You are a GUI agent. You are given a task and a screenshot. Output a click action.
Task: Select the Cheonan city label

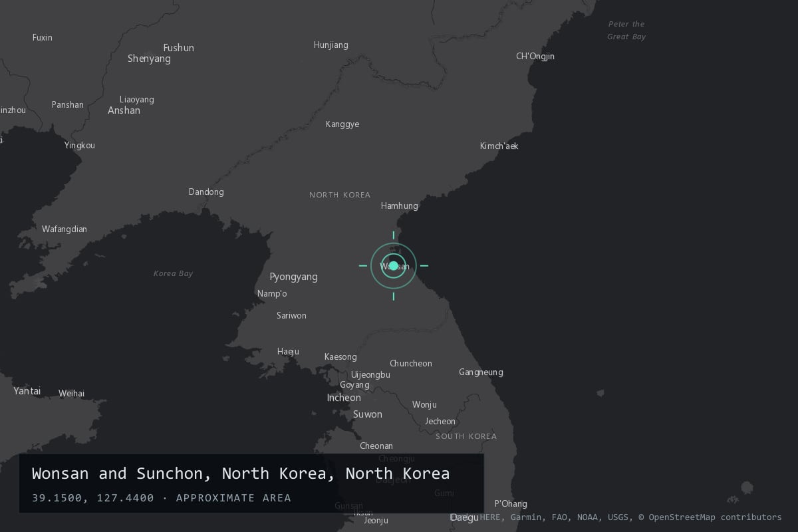tap(376, 446)
